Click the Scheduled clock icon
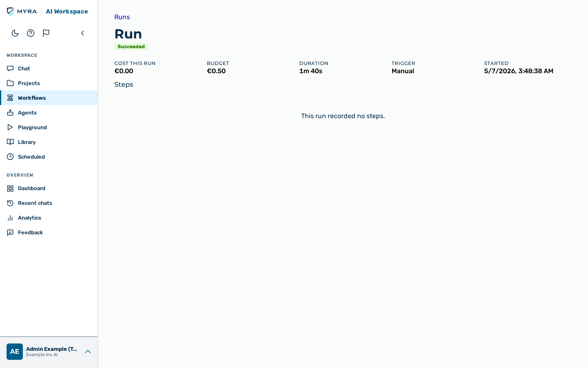The image size is (588, 368). click(x=10, y=157)
